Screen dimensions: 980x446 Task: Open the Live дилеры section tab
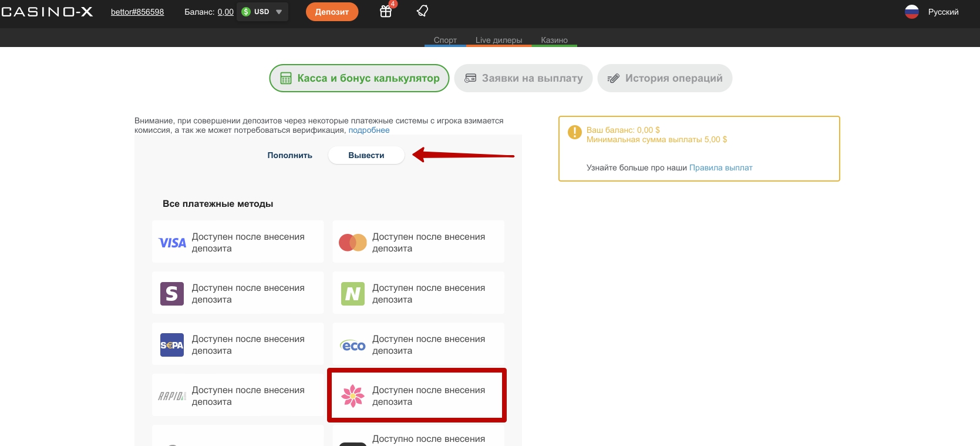(x=499, y=40)
